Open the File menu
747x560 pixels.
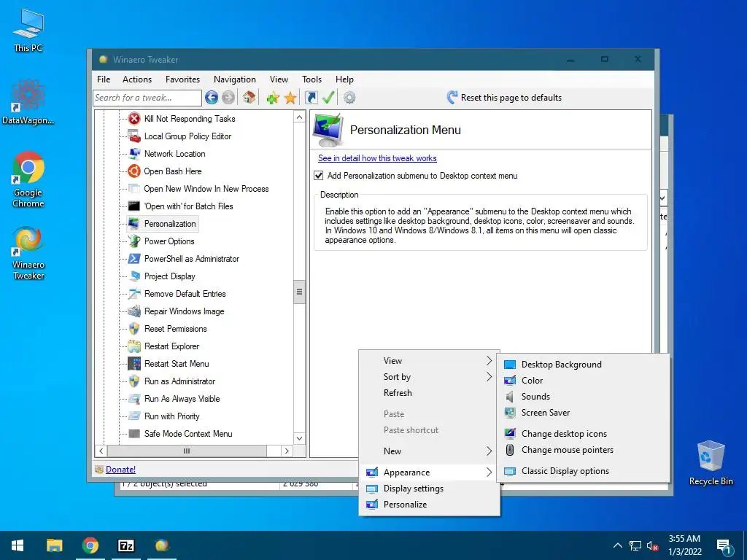coord(104,79)
